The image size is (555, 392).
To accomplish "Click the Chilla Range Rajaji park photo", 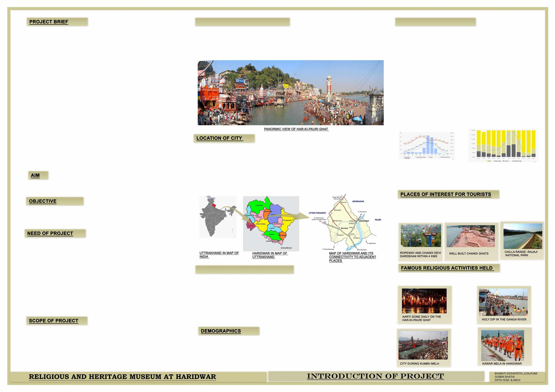I will pyautogui.click(x=523, y=236).
